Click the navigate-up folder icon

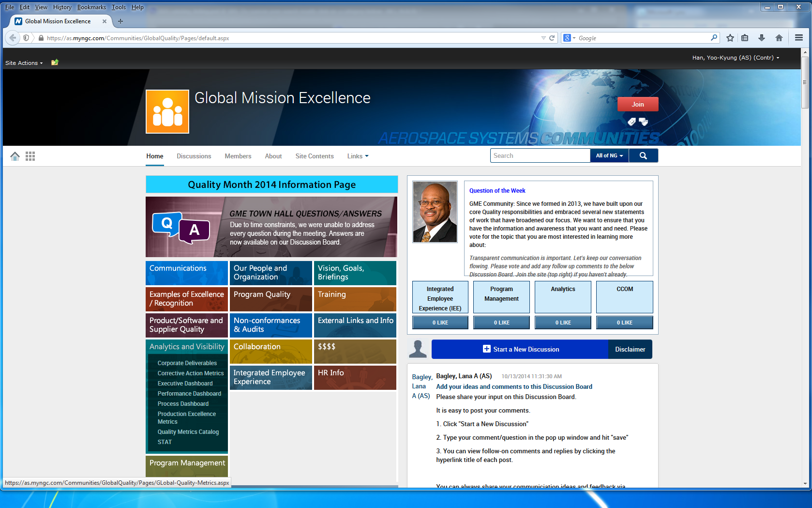[55, 62]
